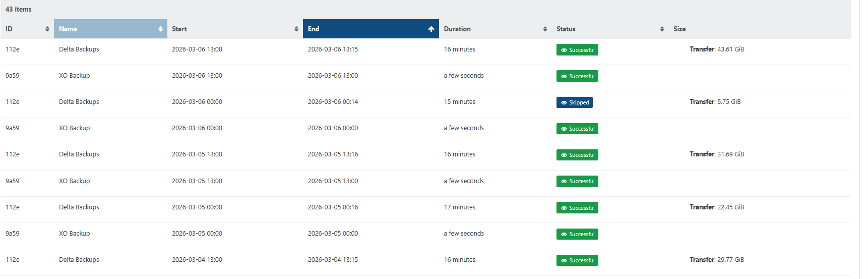Screen dimensions: 868x279
Task: Click eye icon on 2026-03-06 13:15 Successful badge
Action: tap(564, 50)
